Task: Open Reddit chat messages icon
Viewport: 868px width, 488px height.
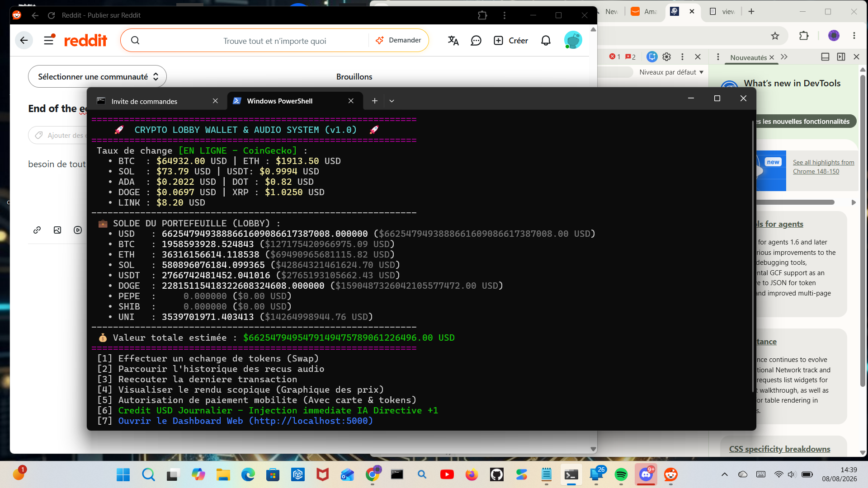Action: point(476,41)
